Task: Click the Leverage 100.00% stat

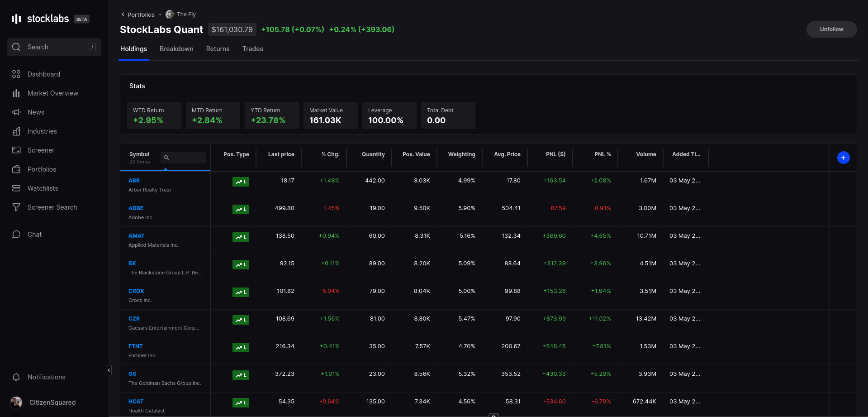Action: point(389,115)
